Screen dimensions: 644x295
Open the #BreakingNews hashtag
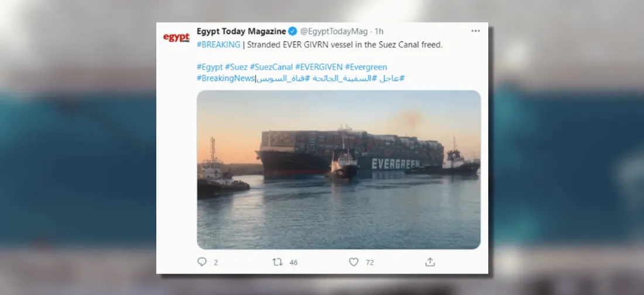225,78
